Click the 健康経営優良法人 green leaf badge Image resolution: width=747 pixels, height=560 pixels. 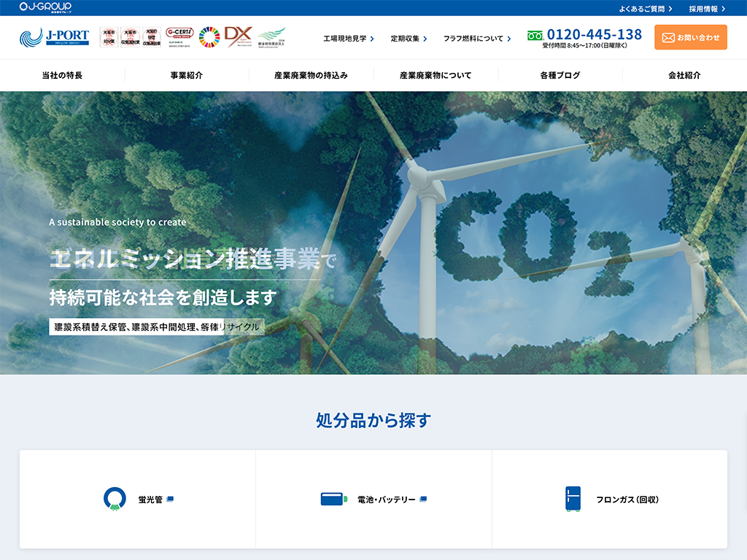click(x=271, y=36)
